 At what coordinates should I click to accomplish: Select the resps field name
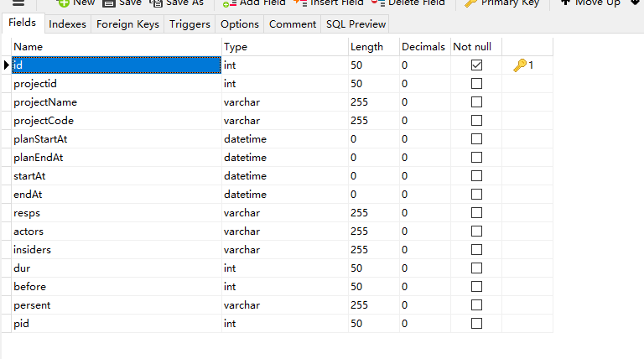click(117, 213)
